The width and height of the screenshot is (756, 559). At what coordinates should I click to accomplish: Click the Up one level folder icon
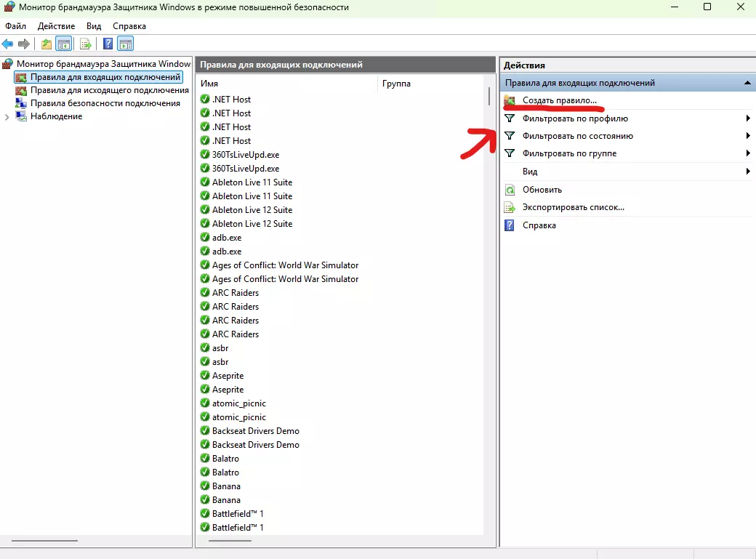point(47,44)
